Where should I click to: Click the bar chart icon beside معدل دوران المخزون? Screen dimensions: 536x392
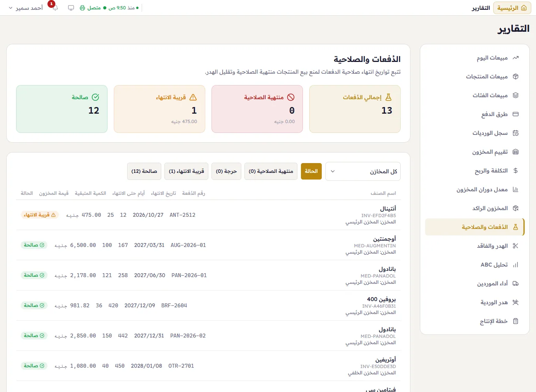pos(516,189)
